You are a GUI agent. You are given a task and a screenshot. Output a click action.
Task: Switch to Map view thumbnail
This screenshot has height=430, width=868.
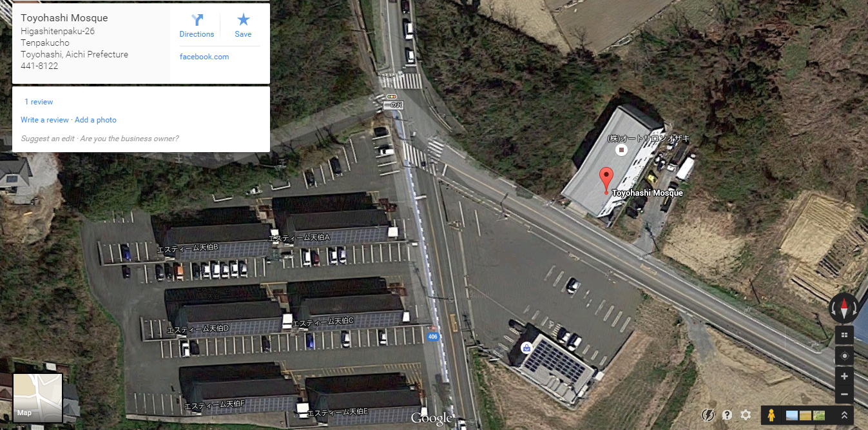[x=38, y=398]
